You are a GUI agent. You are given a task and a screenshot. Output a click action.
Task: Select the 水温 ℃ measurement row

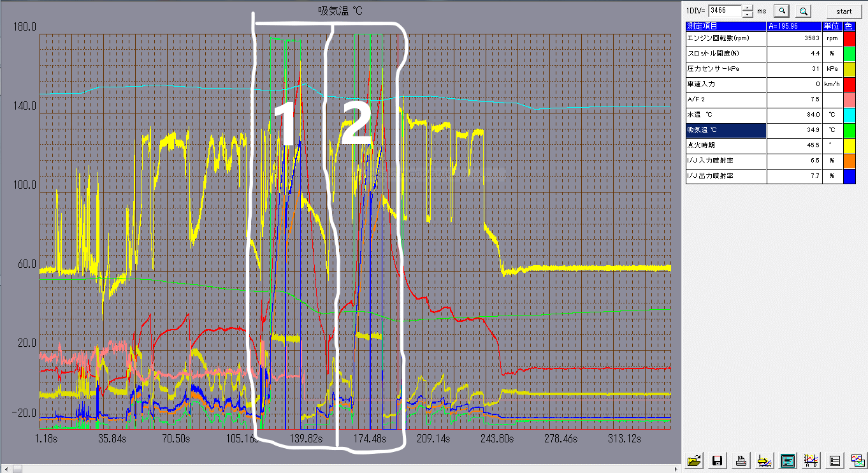(726, 115)
